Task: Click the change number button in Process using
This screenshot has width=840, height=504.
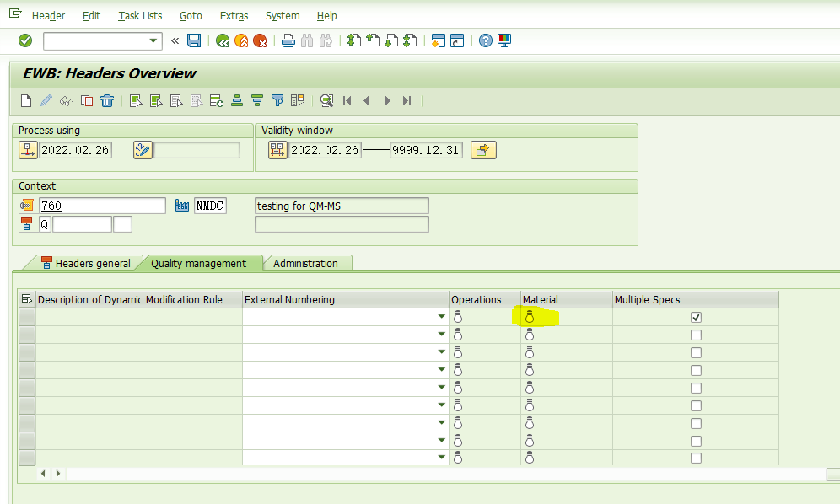Action: 143,150
